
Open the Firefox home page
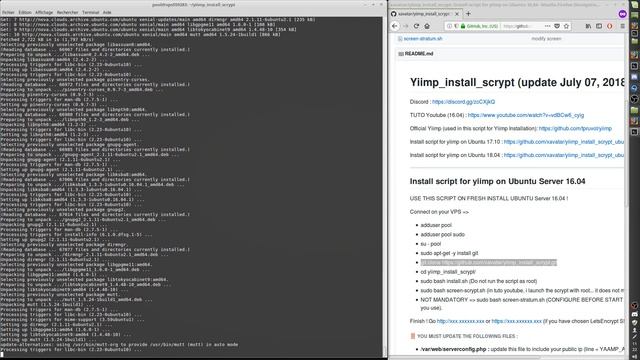point(427,26)
